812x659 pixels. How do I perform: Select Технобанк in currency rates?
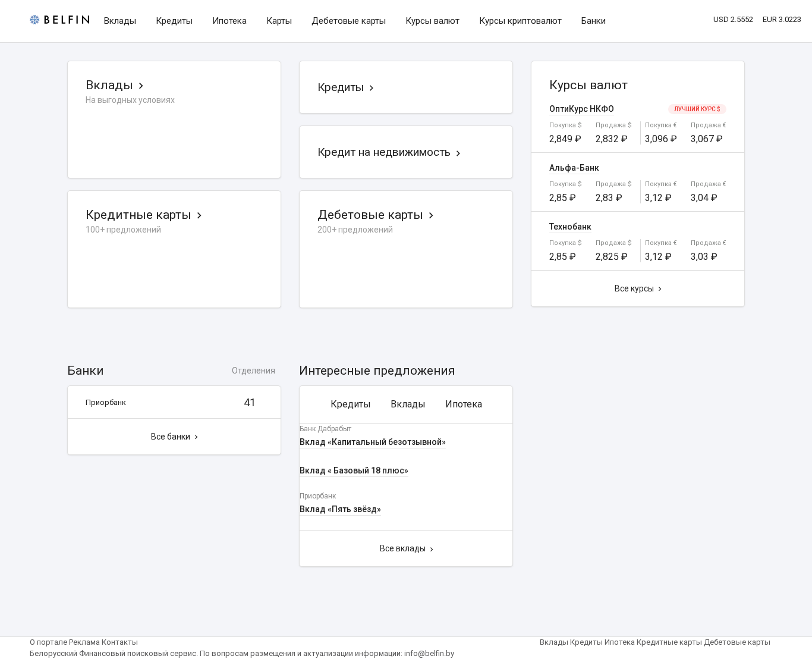click(570, 227)
